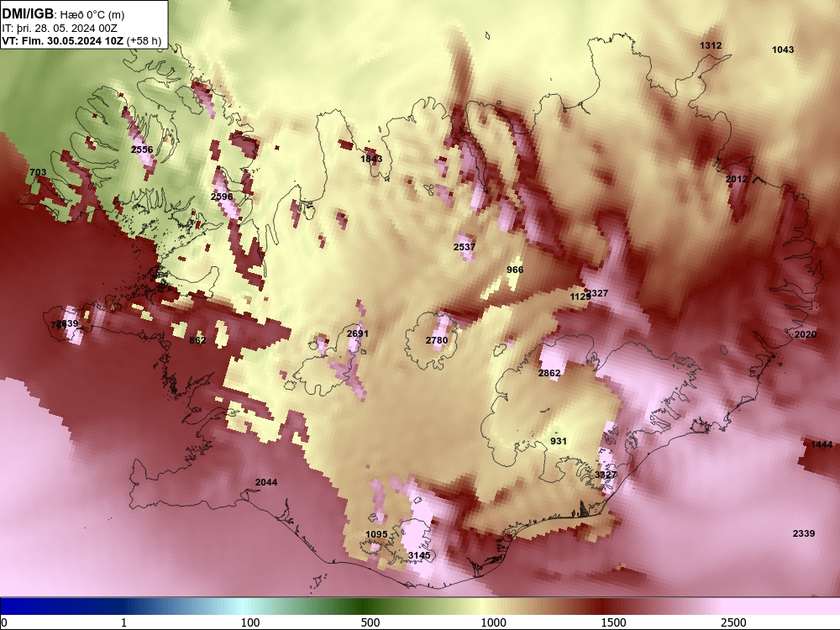Click the 966 value on the map
The image size is (840, 630).
[x=515, y=270]
